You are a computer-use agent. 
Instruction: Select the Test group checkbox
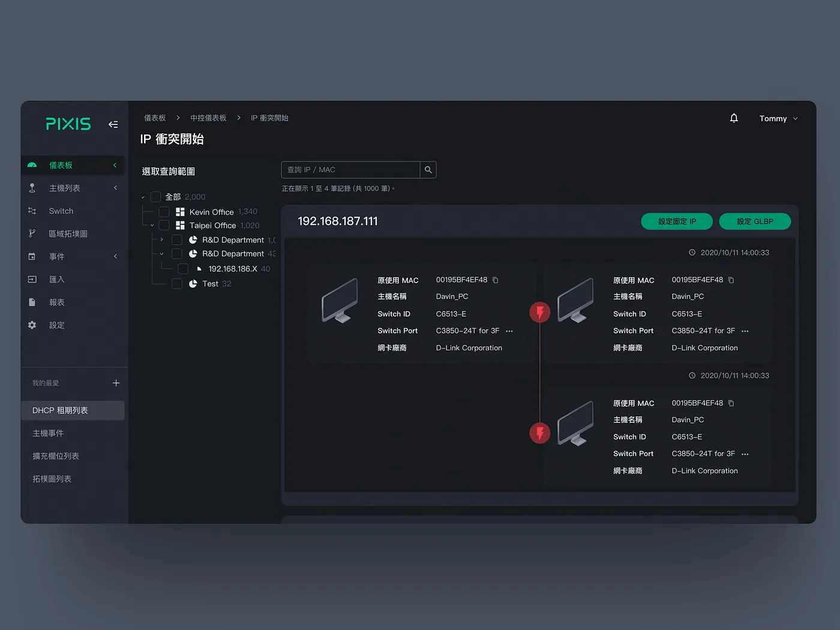[x=177, y=284]
